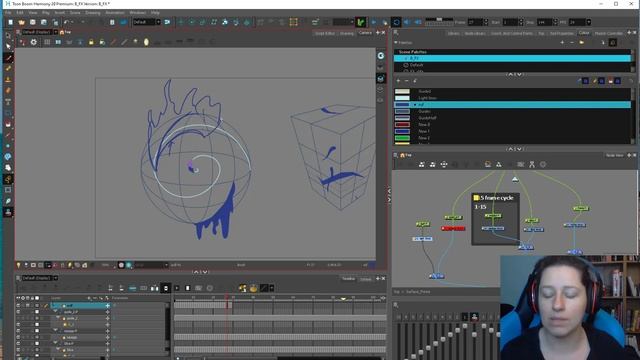Screen dimensions: 640x360
Task: Switch to the Timeline tab
Action: 348,279
